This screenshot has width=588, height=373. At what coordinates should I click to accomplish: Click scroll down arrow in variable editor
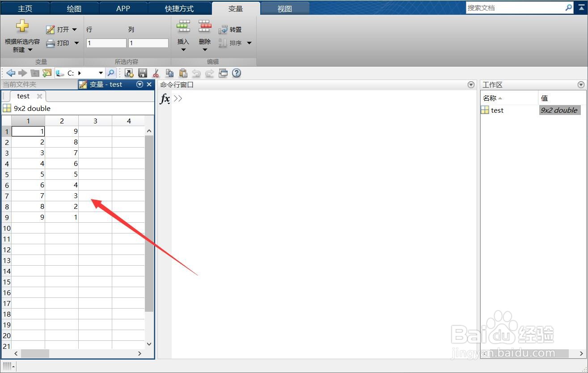(x=149, y=344)
